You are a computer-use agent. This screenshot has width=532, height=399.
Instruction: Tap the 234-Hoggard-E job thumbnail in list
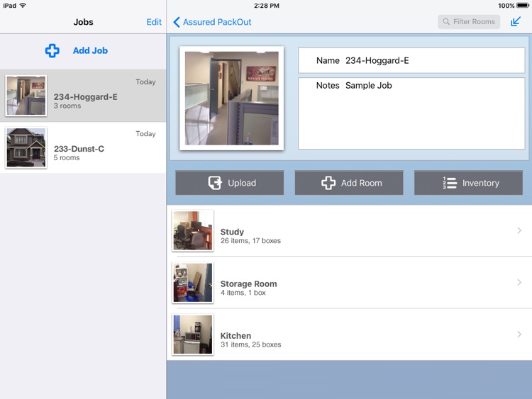click(x=26, y=96)
